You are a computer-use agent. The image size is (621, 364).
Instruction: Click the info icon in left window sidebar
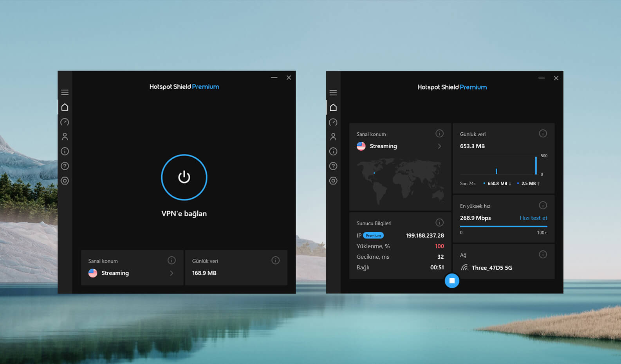(65, 151)
